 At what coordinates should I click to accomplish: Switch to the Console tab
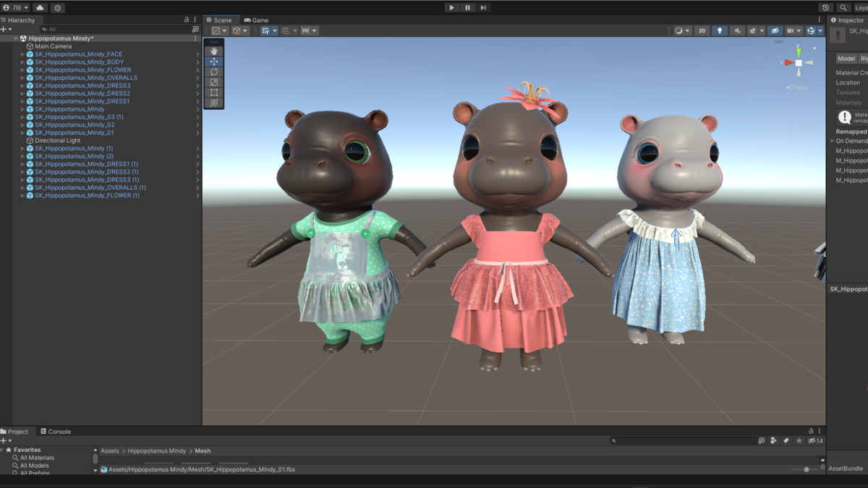click(x=56, y=432)
